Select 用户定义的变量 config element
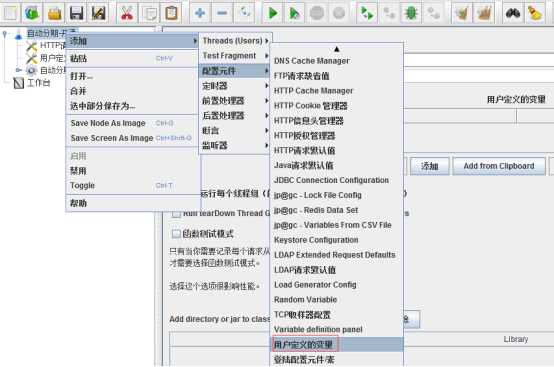Screen dimensions: 554x367 [337, 344]
